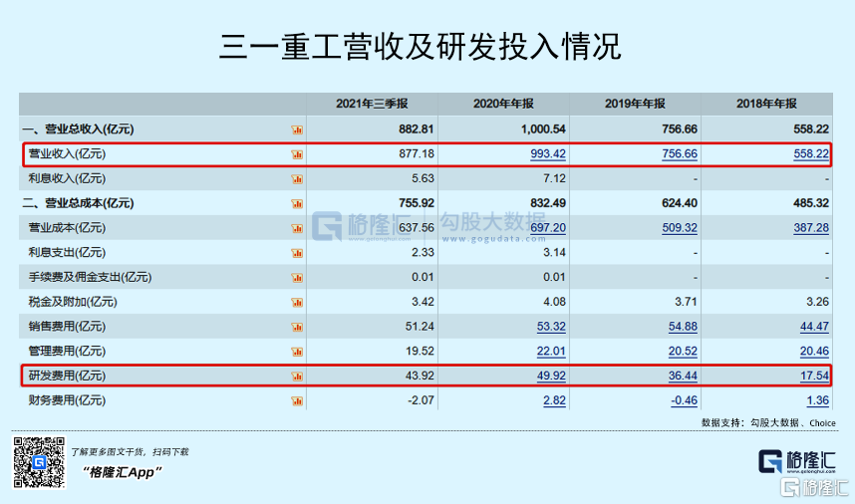Click chart icon for 销售费用 row

pyautogui.click(x=297, y=327)
